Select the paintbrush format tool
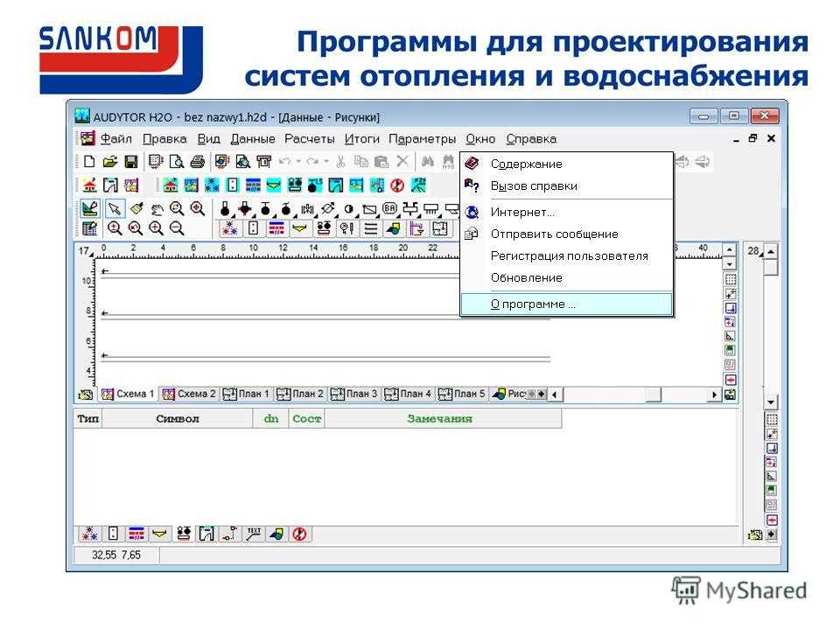The height and width of the screenshot is (630, 840). (x=136, y=209)
